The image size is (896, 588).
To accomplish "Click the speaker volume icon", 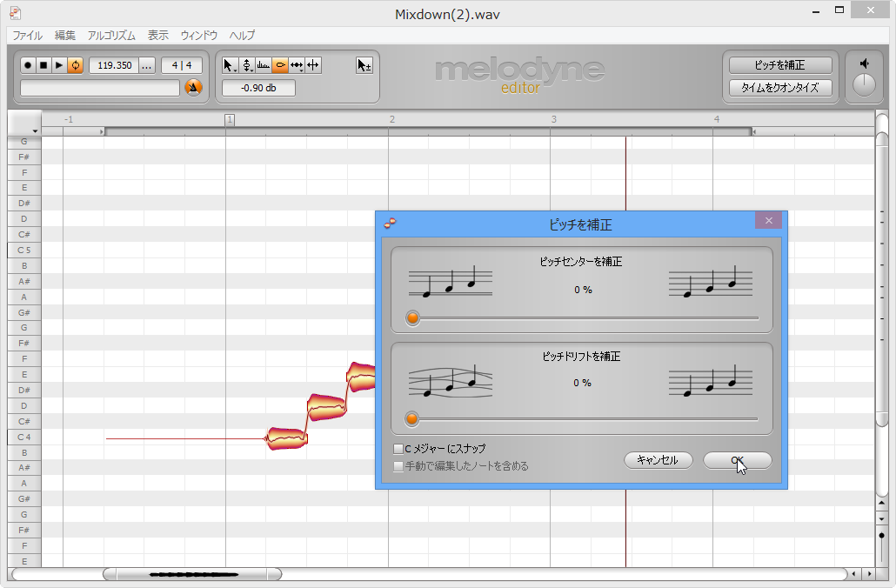I will [864, 63].
